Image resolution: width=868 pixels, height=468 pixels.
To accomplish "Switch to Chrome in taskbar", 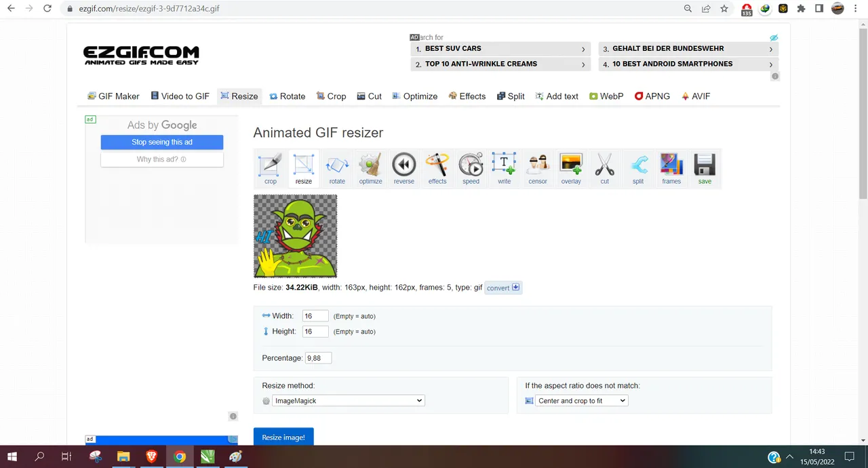I will [x=179, y=456].
